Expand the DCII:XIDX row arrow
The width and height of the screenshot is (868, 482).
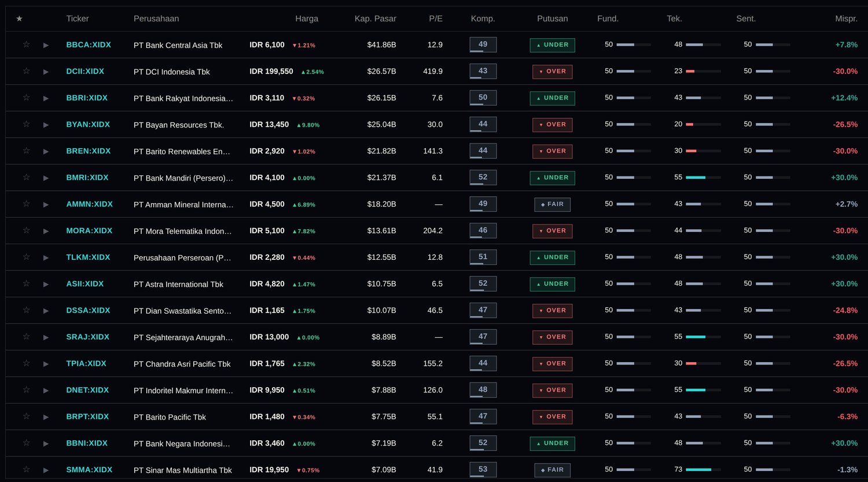pyautogui.click(x=46, y=72)
